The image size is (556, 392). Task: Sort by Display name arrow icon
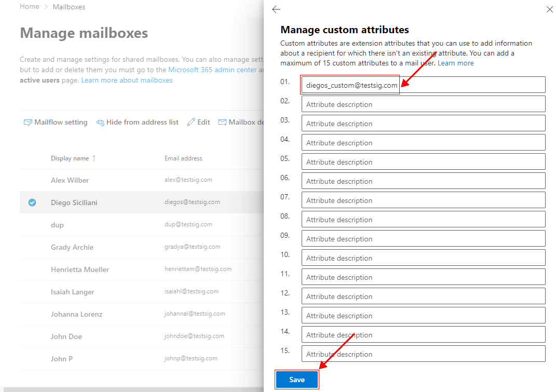pyautogui.click(x=94, y=158)
